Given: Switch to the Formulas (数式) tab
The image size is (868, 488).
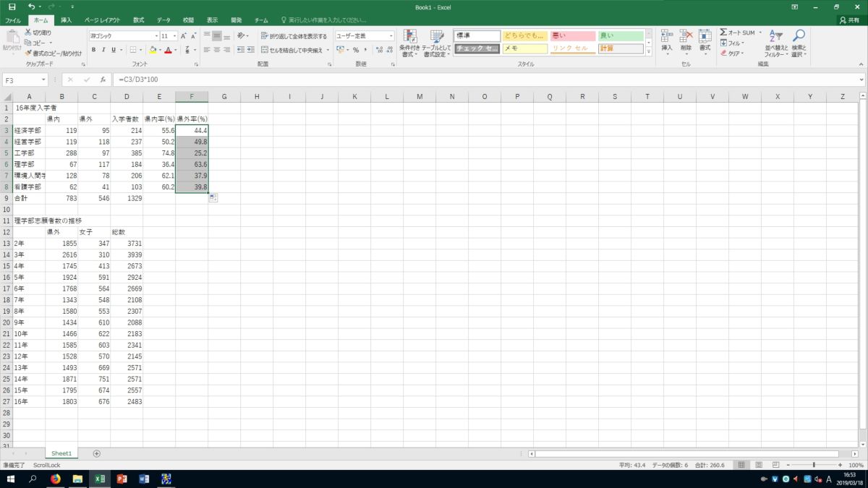Looking at the screenshot, I should coord(138,20).
